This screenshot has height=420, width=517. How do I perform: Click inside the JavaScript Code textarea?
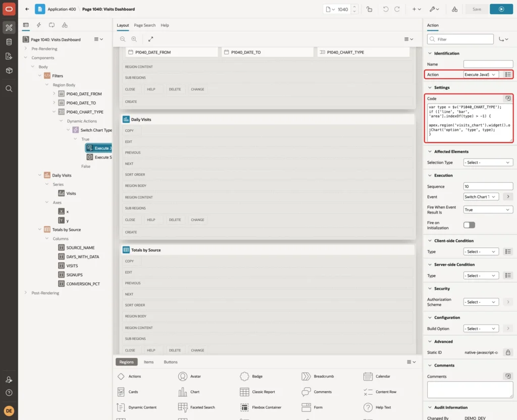tap(470, 123)
